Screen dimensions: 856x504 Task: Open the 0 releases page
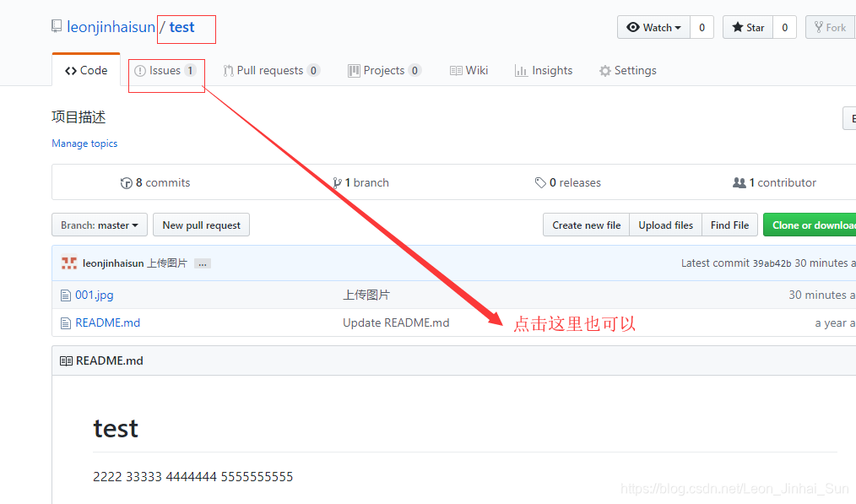pos(568,182)
